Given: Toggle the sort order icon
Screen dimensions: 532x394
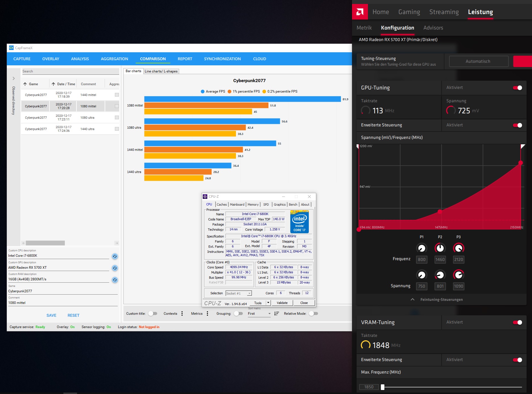Looking at the screenshot, I should tap(276, 314).
